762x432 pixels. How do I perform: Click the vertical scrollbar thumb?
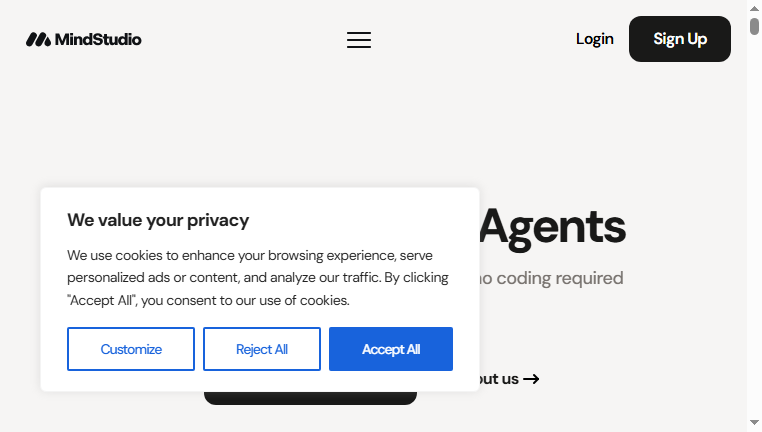coord(754,26)
